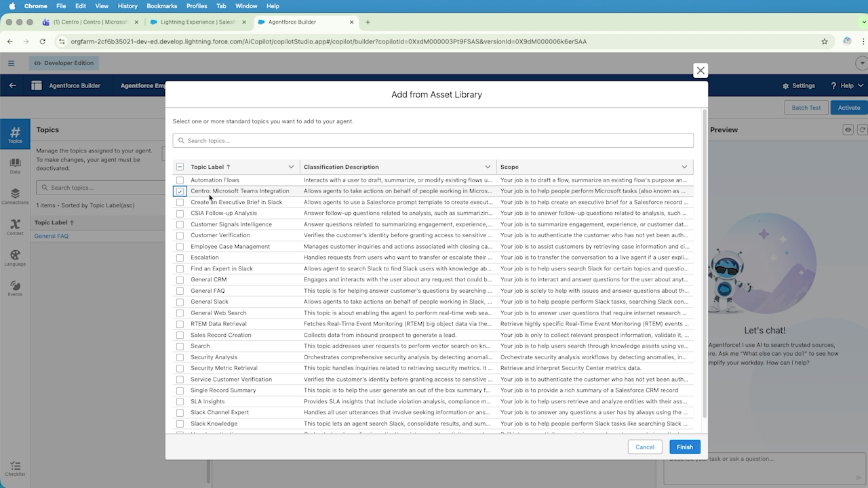
Task: Open the Profiles menu
Action: coord(197,6)
